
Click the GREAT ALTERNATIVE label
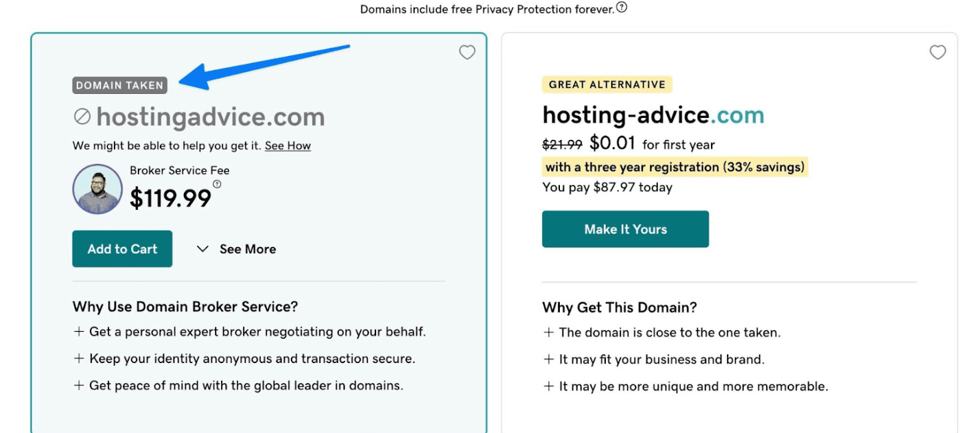pyautogui.click(x=607, y=85)
